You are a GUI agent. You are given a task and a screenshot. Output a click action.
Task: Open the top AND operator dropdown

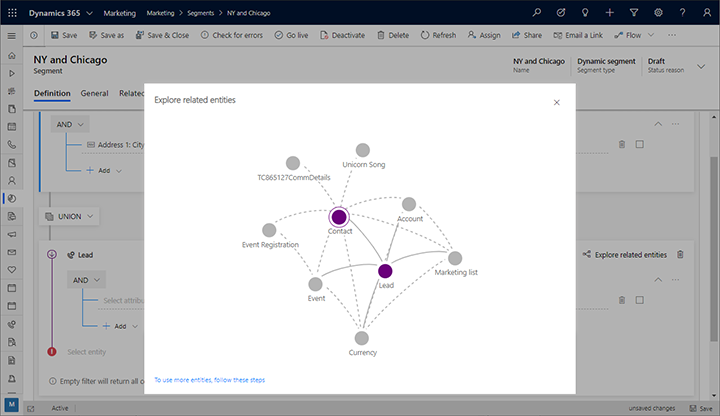click(x=70, y=124)
